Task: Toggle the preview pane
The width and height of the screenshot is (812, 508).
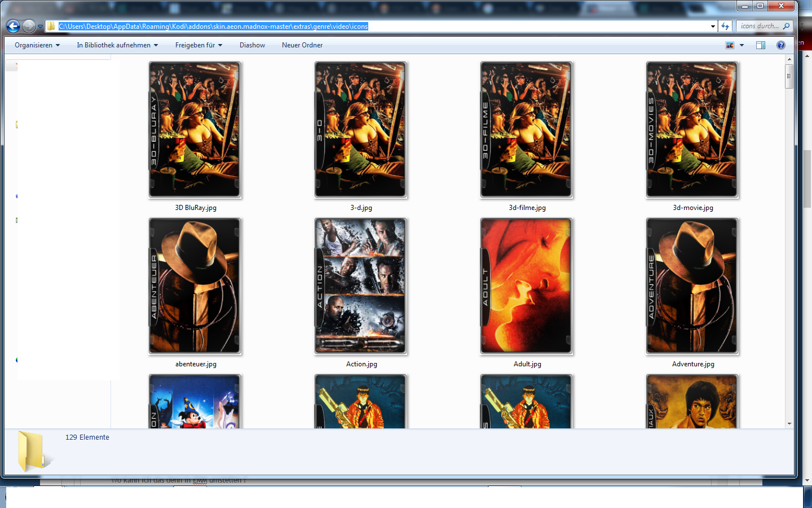Action: click(761, 45)
